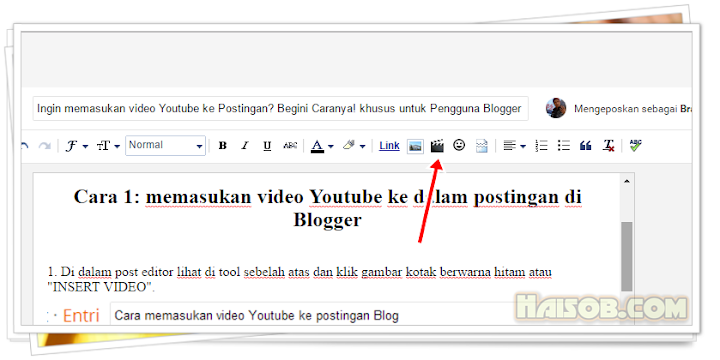The height and width of the screenshot is (360, 720).
Task: Toggle italic formatting
Action: [x=245, y=146]
